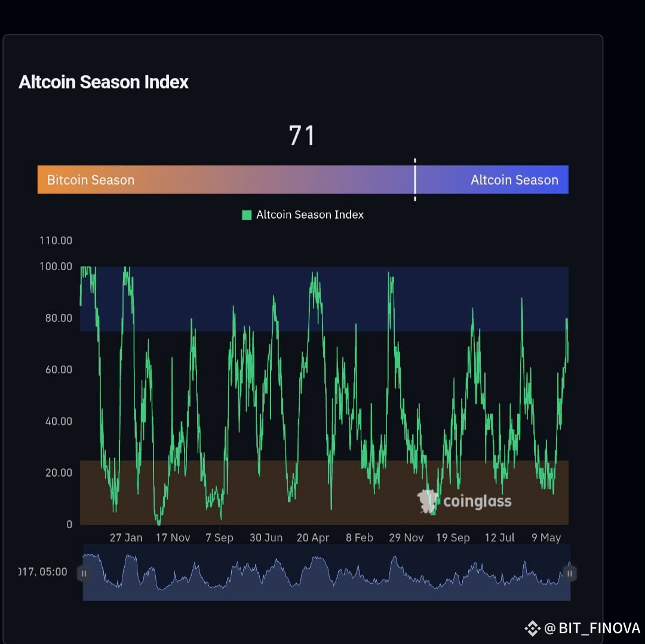Click the index marker on the season bar

[414, 179]
